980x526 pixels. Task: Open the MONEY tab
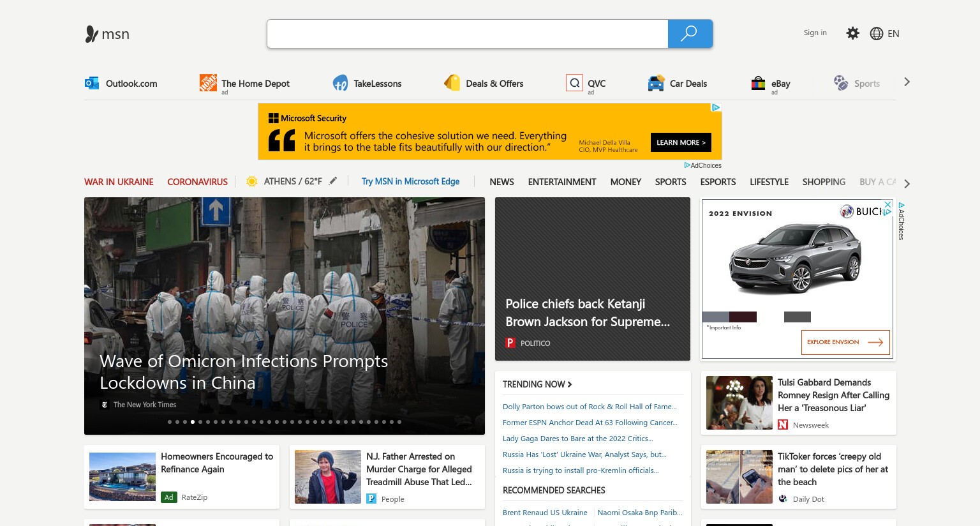point(626,182)
